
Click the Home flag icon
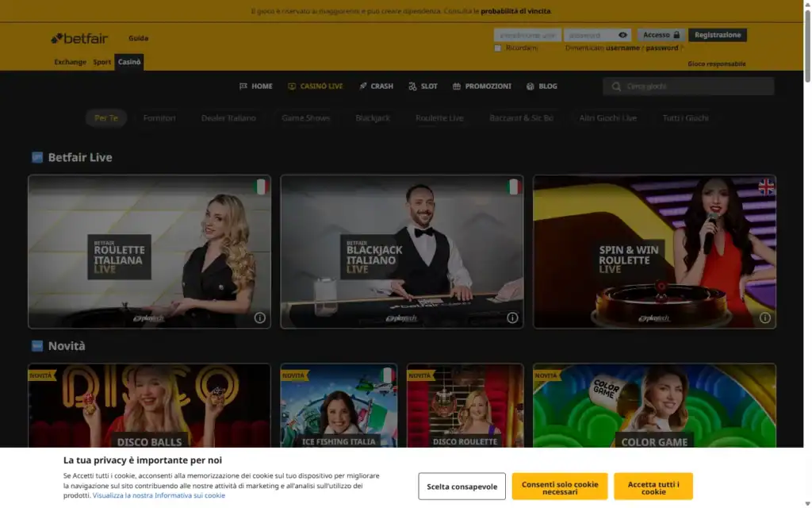pos(243,86)
